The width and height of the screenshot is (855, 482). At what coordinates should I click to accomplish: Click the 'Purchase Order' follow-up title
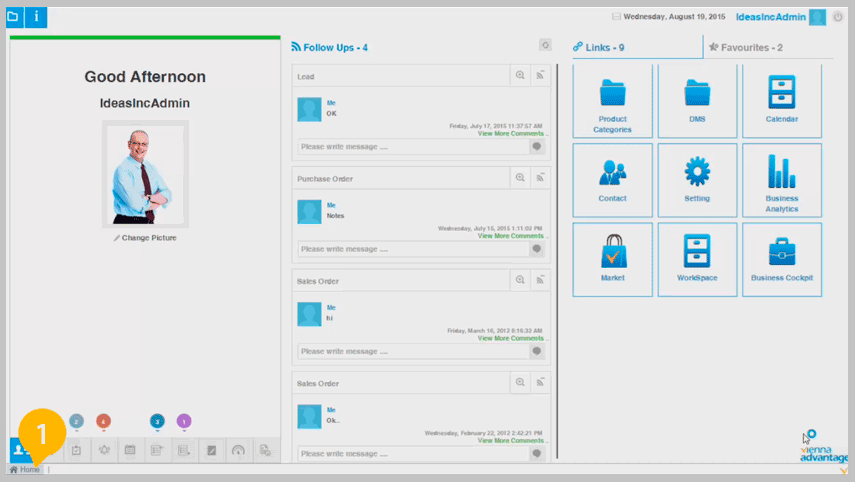[x=325, y=179]
